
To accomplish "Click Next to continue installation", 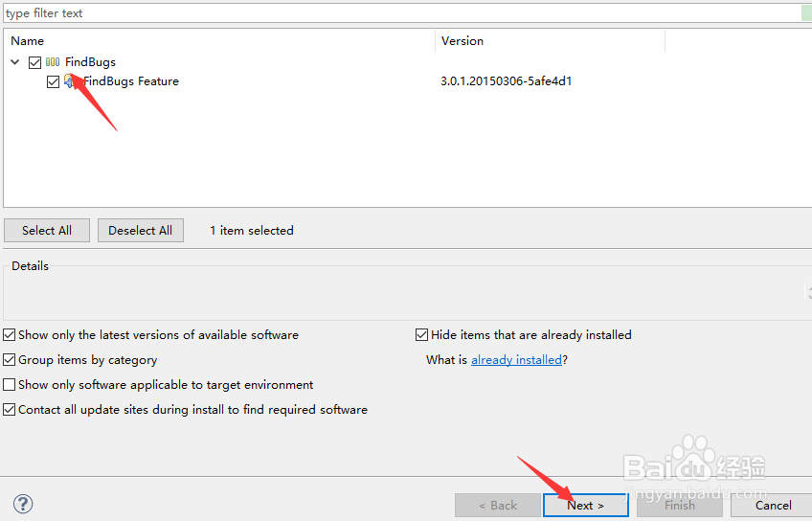I will [586, 505].
